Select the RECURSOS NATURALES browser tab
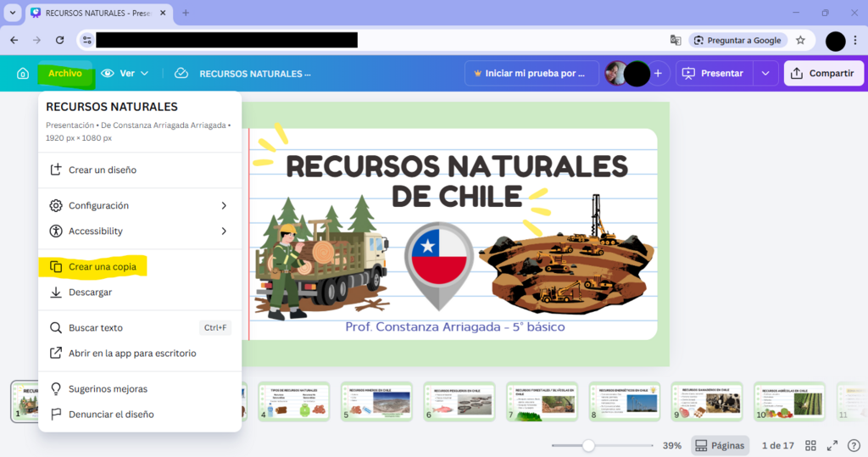The image size is (868, 457). (x=100, y=13)
